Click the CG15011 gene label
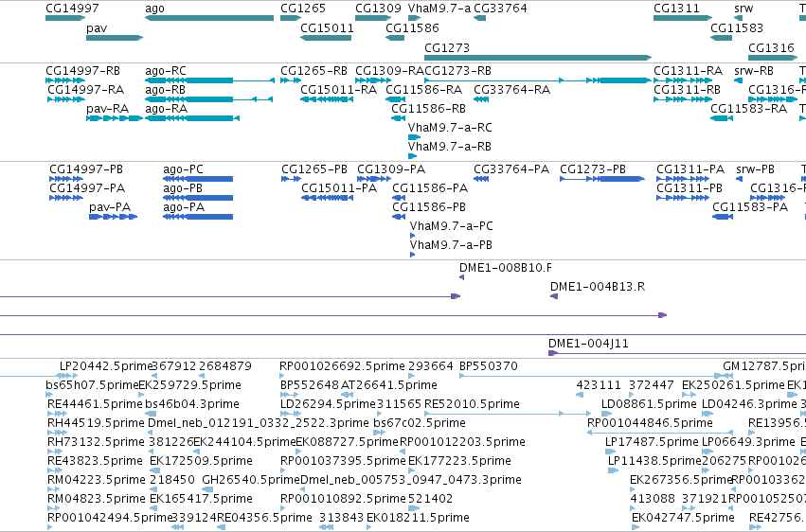The width and height of the screenshot is (806, 532). [327, 27]
